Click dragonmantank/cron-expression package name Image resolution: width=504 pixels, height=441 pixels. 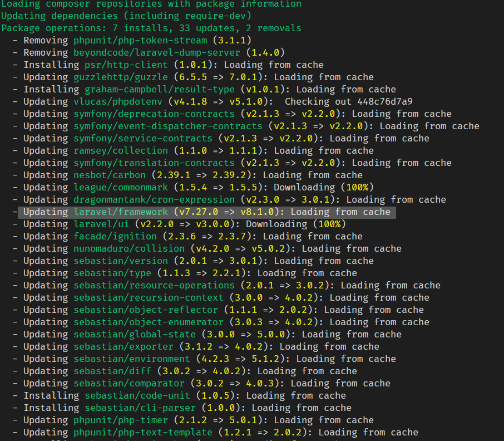154,199
